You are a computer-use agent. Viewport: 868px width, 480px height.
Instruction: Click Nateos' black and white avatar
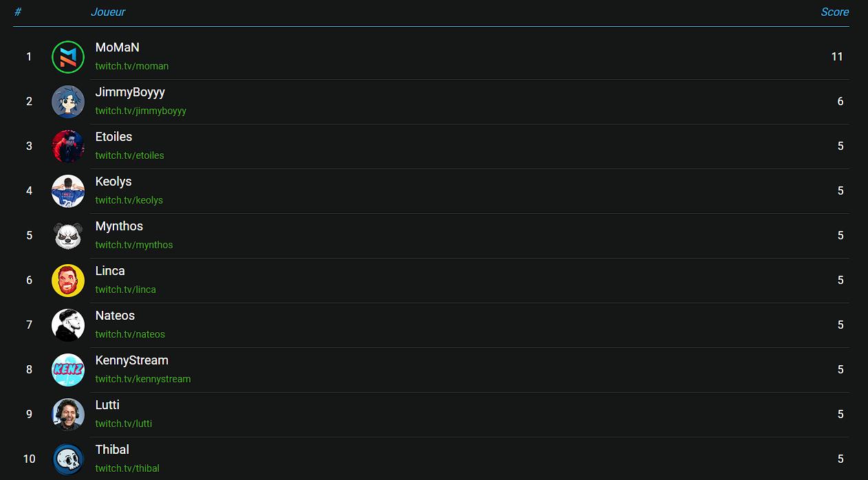pyautogui.click(x=68, y=325)
